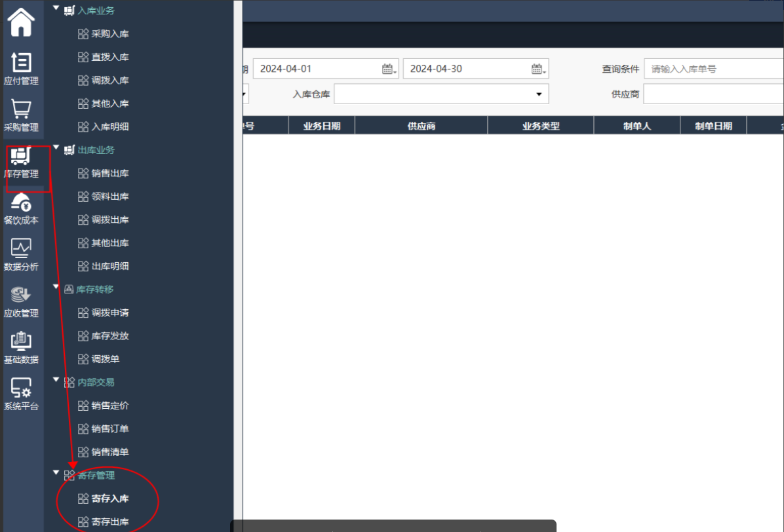
Task: Open 基础数据 sidebar module
Action: [x=21, y=349]
